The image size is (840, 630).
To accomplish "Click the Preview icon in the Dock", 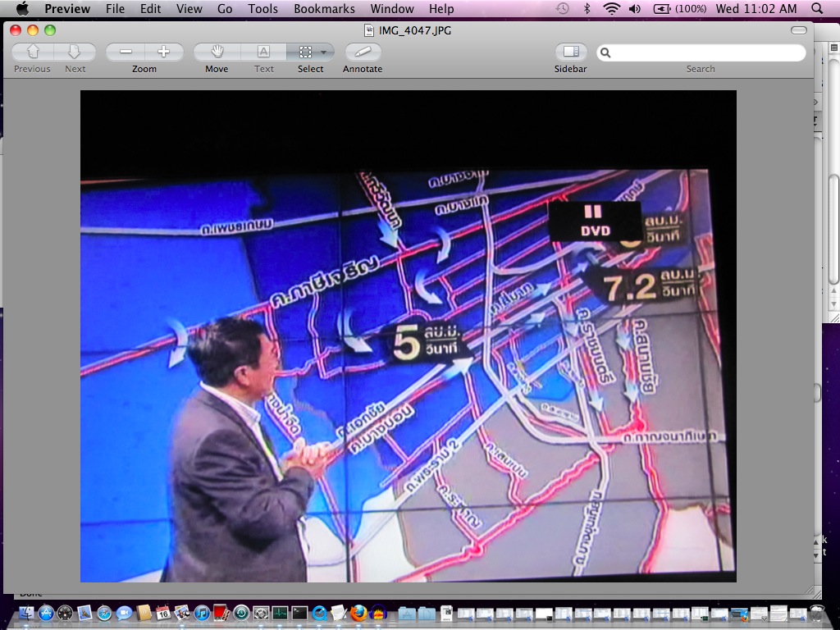I will 182,613.
